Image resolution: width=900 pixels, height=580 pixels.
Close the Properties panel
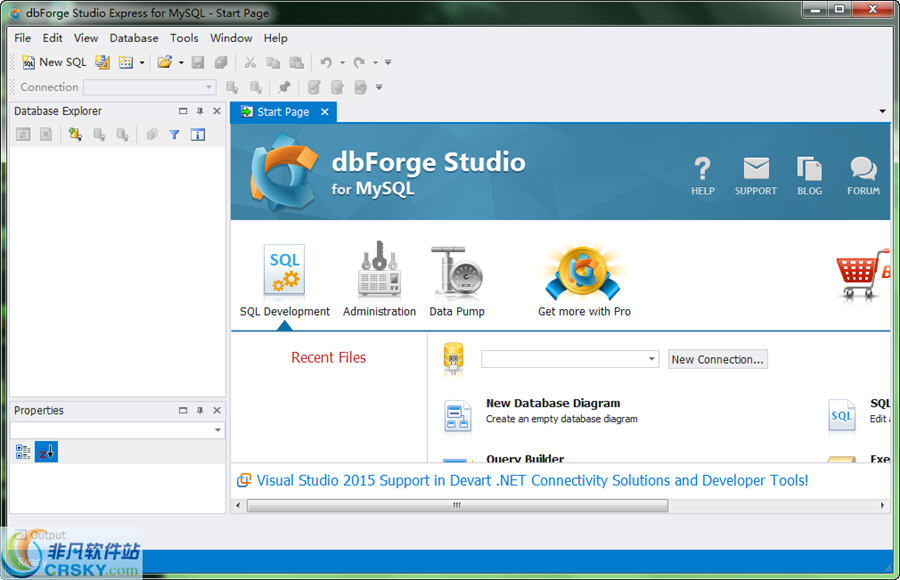click(x=217, y=410)
